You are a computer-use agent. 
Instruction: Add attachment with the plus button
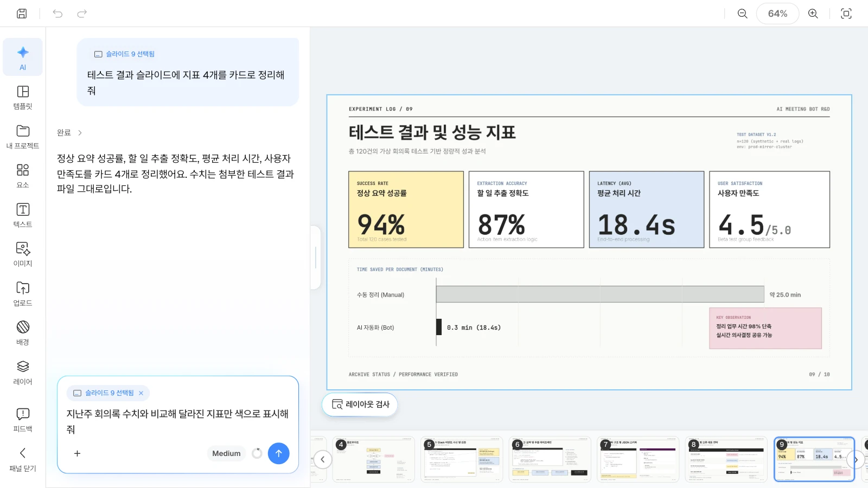(x=77, y=453)
